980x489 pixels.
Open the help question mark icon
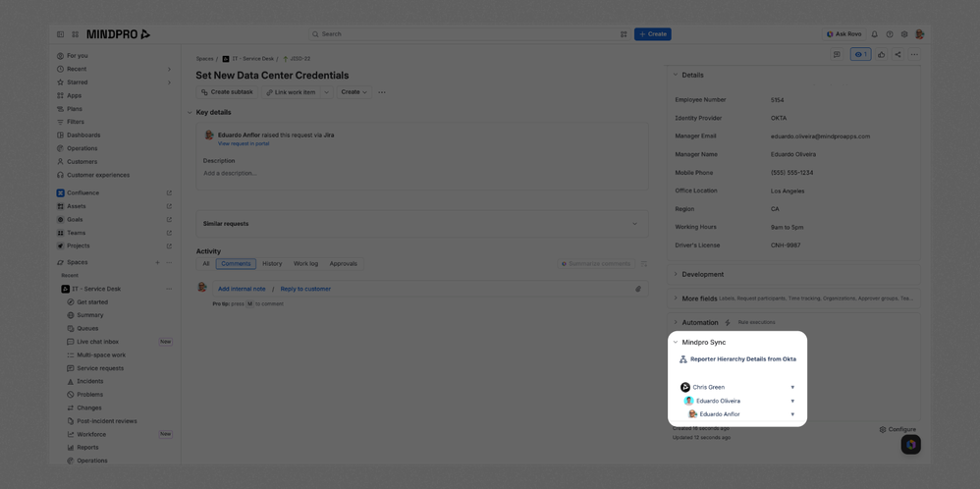coord(890,34)
